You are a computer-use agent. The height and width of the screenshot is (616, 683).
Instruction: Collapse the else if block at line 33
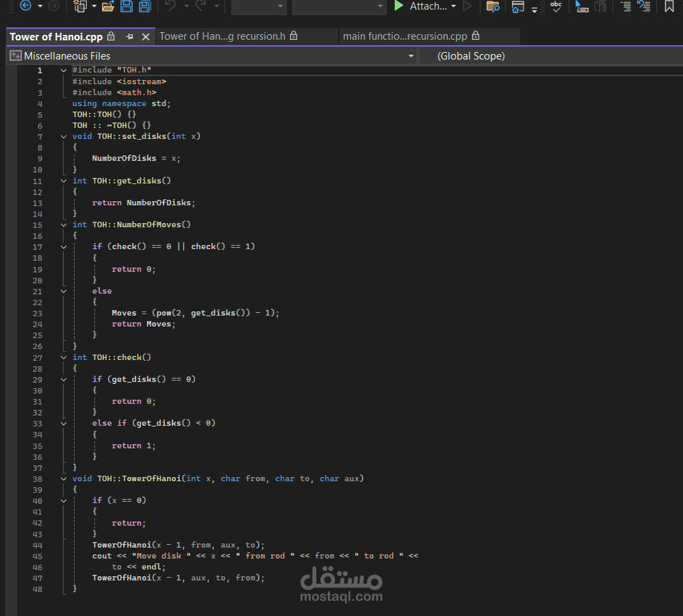click(64, 424)
